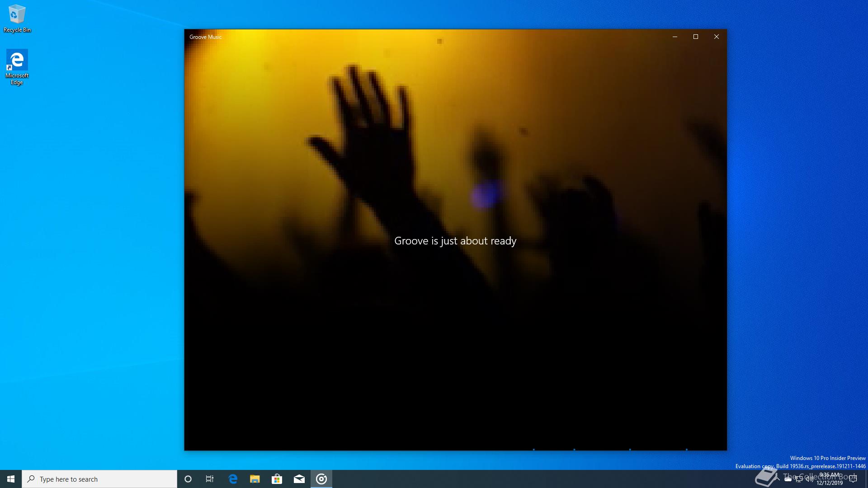Open OneDrive cloud icon in system tray
868x488 pixels.
(788, 479)
